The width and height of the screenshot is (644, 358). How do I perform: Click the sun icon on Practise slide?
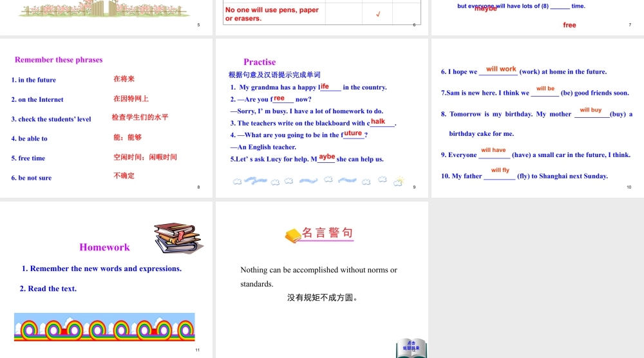399,181
